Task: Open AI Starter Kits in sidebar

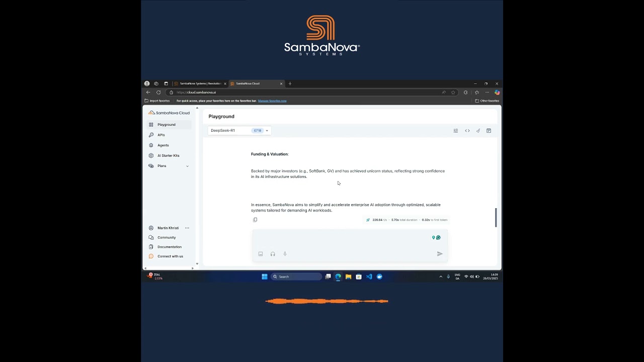Action: 169,155
